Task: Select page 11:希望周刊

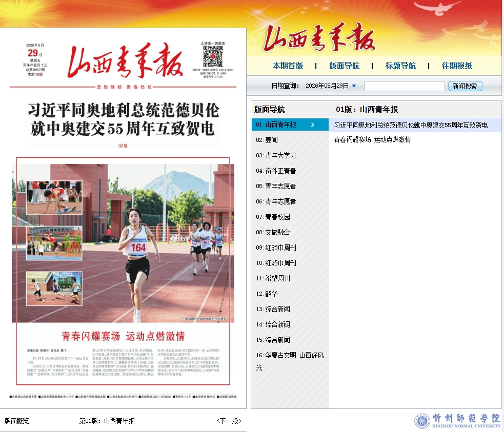Action: point(273,278)
